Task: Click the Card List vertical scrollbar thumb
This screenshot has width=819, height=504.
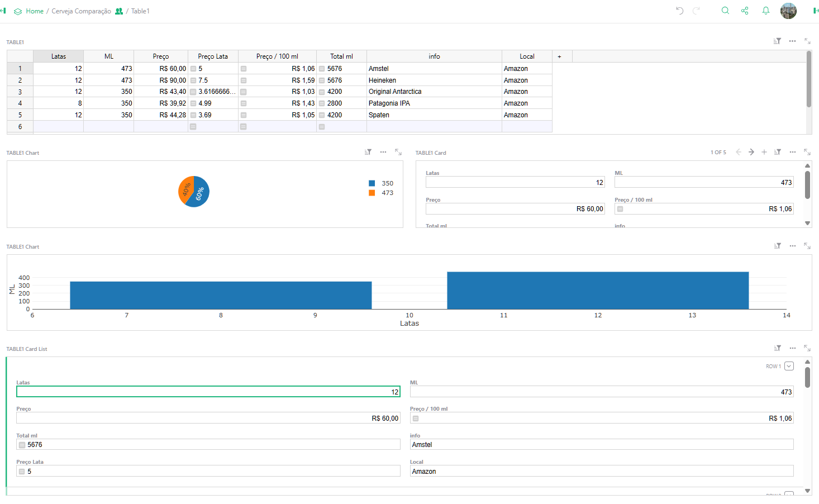Action: (807, 377)
